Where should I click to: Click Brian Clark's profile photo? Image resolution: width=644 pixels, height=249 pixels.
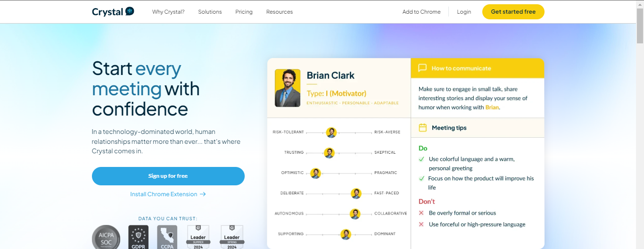tap(287, 88)
